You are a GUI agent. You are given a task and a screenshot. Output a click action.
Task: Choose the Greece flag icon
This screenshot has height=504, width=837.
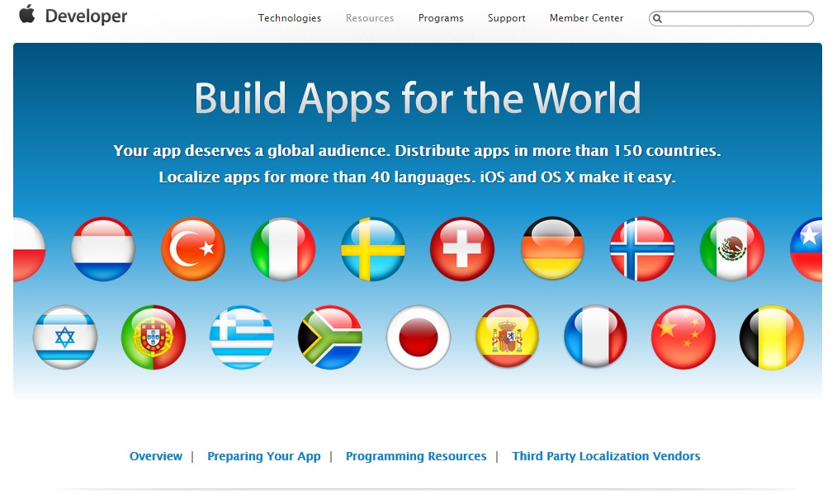pyautogui.click(x=242, y=337)
